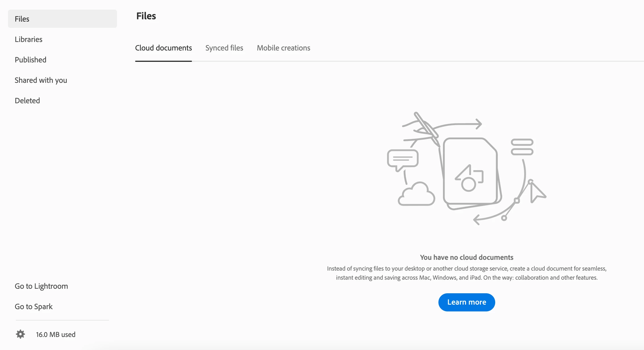Screen dimensions: 644x350
Task: View Deleted files
Action: (27, 101)
